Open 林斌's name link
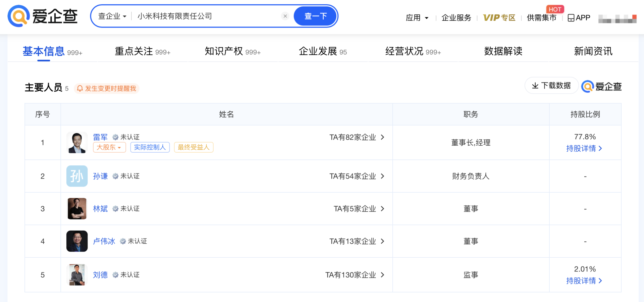The width and height of the screenshot is (644, 302). point(100,209)
